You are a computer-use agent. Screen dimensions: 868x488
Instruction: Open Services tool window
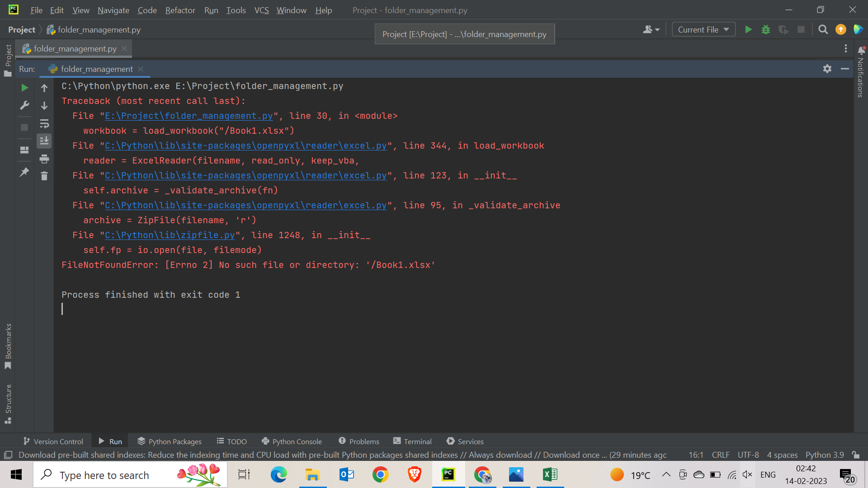(465, 441)
